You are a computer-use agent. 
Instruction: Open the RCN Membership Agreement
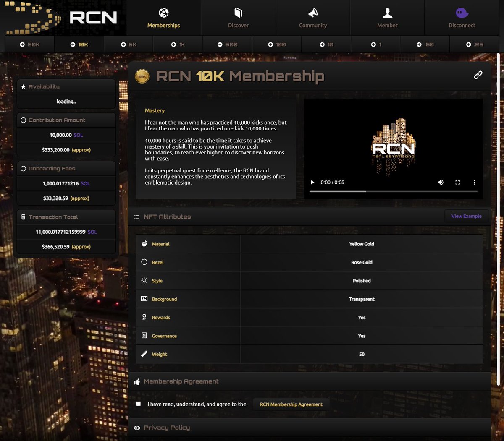tap(291, 404)
